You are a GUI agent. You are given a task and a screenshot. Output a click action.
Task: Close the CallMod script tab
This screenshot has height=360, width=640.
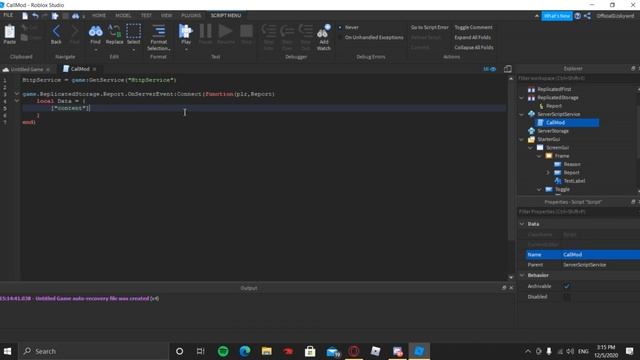click(95, 69)
